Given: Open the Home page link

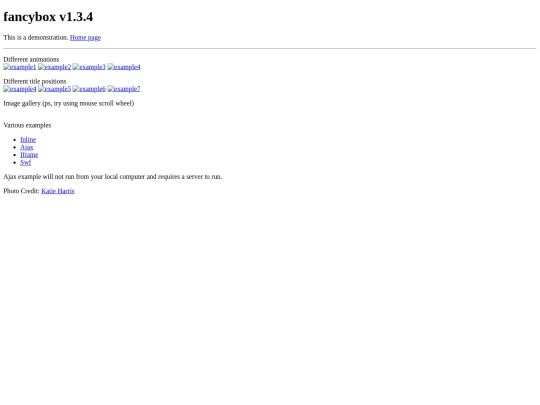Looking at the screenshot, I should (85, 38).
